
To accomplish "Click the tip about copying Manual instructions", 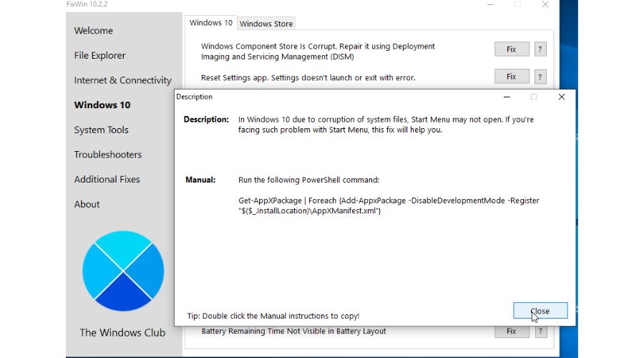I will point(273,316).
